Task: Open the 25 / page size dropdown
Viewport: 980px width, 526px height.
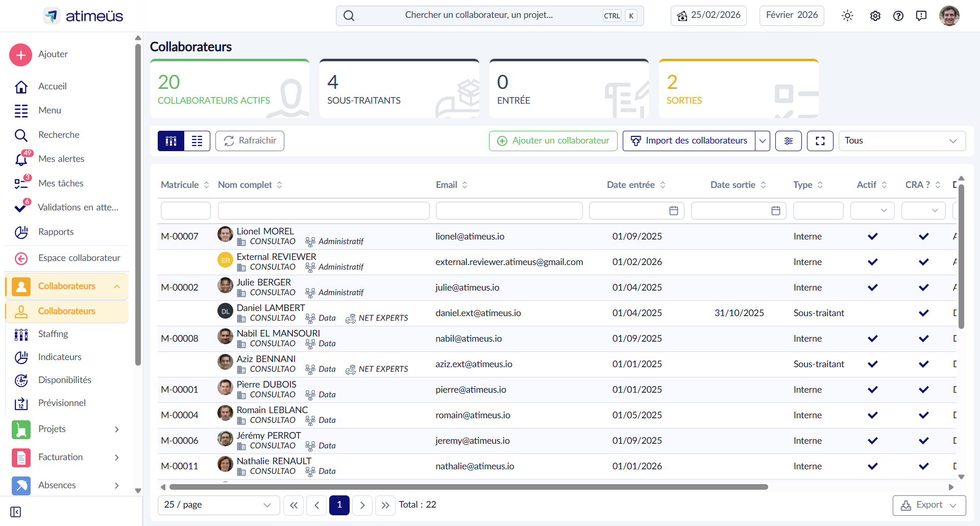Action: coord(219,505)
